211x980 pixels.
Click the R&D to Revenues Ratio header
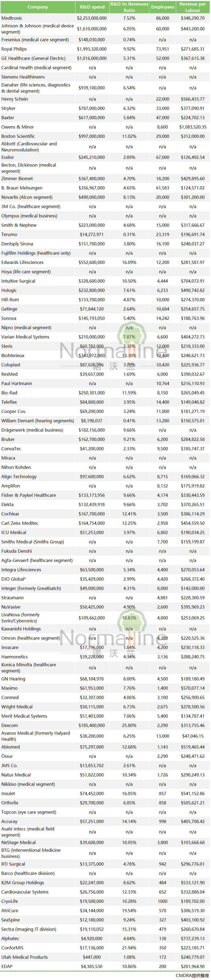(129, 7)
